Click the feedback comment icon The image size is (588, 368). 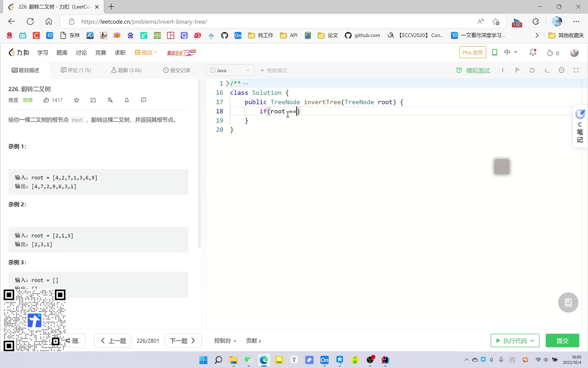pos(144,100)
